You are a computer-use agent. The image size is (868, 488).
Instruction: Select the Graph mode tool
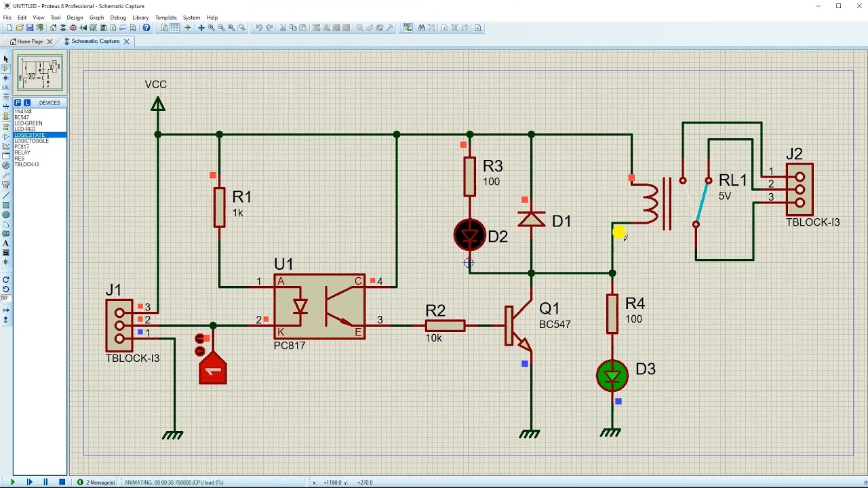(6, 146)
